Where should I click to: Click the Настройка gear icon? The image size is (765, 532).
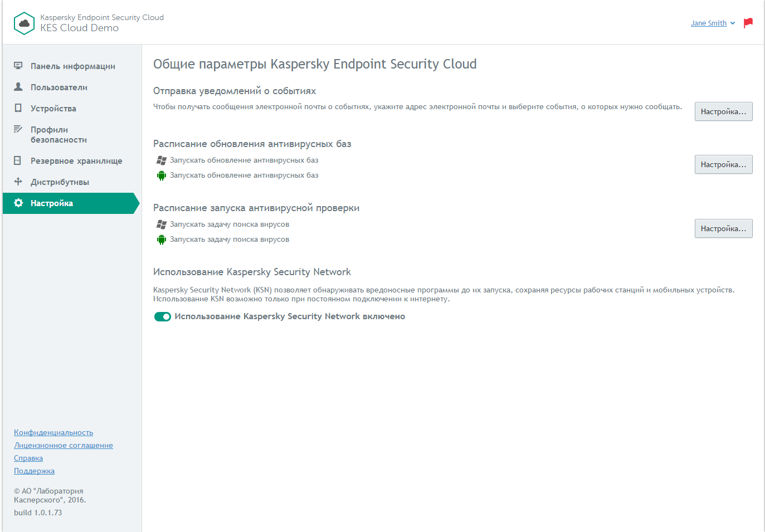coord(18,203)
